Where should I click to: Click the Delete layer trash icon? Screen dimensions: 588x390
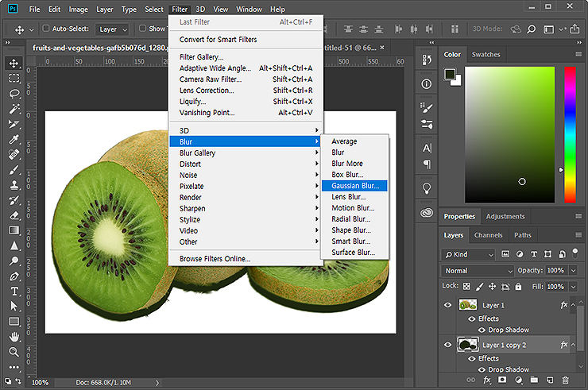pos(565,380)
